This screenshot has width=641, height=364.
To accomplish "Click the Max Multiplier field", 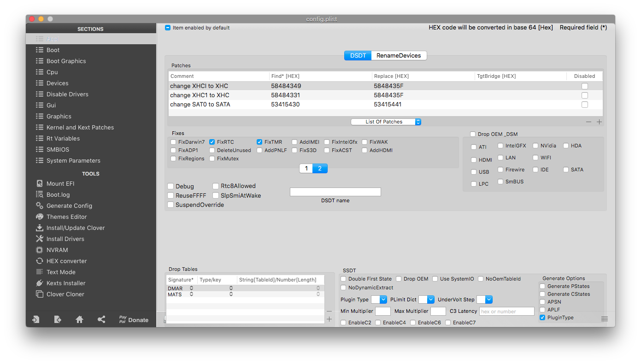I will click(x=438, y=311).
